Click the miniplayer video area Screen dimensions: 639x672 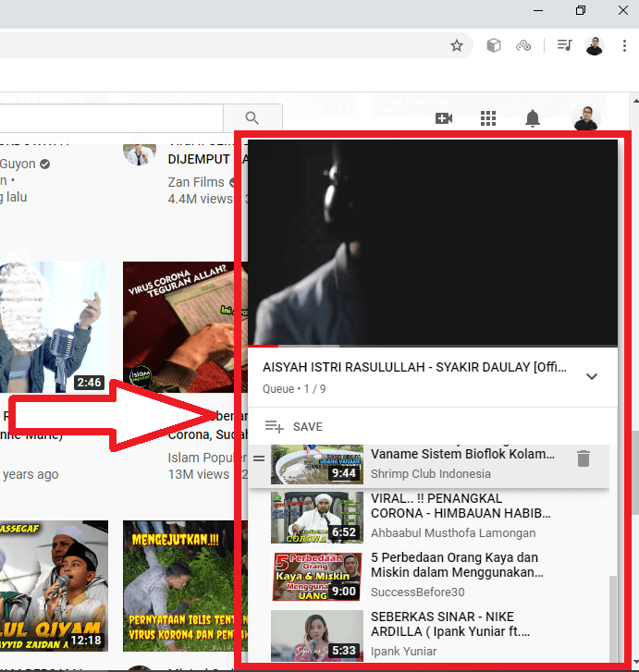[433, 241]
